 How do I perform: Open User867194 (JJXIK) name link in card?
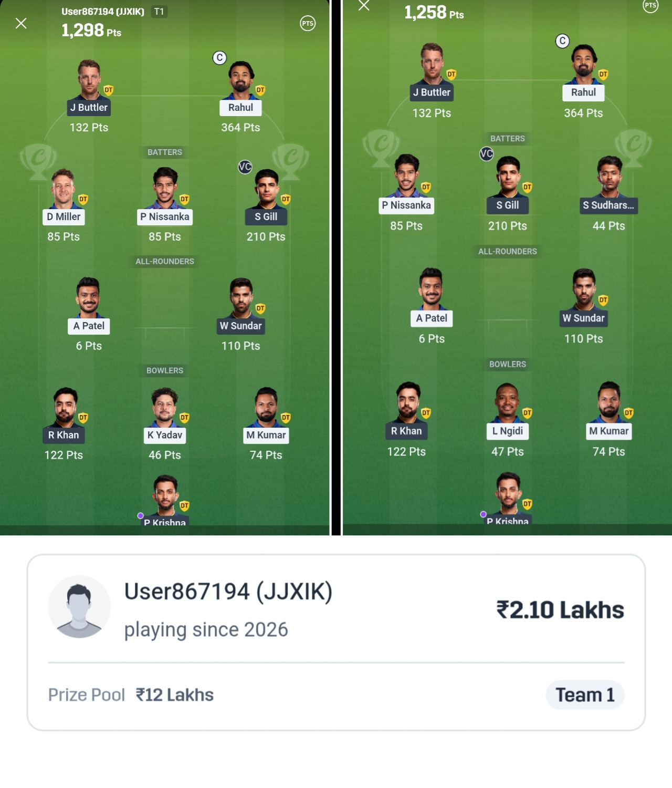(x=228, y=592)
